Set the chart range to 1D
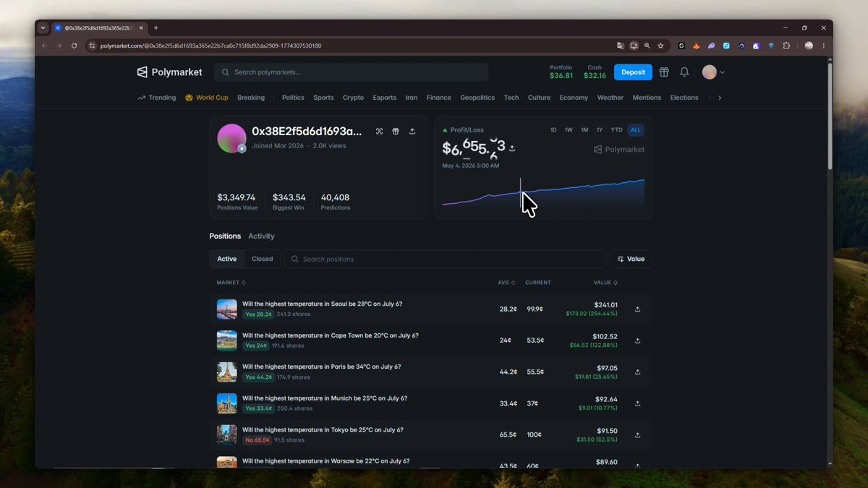 coord(553,130)
